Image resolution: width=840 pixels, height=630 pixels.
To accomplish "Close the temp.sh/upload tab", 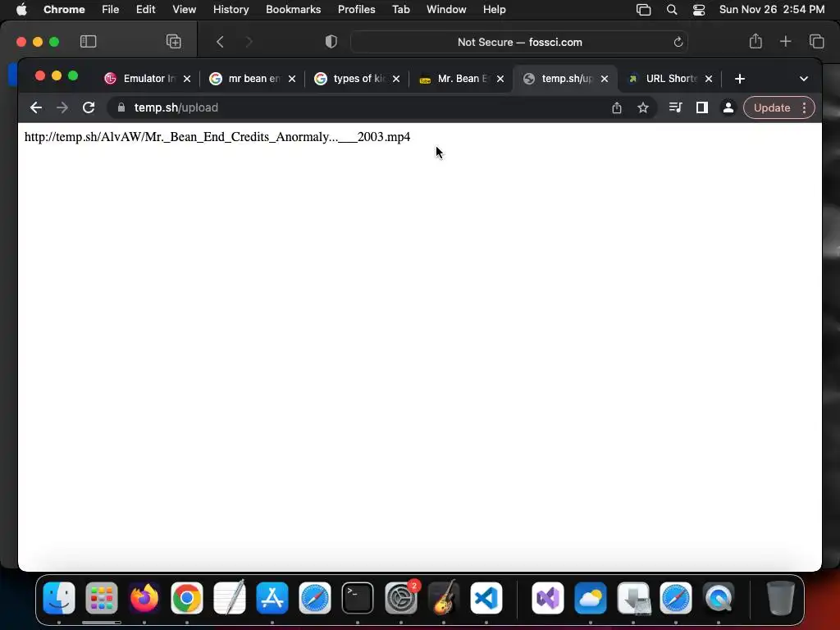I will 605,79.
